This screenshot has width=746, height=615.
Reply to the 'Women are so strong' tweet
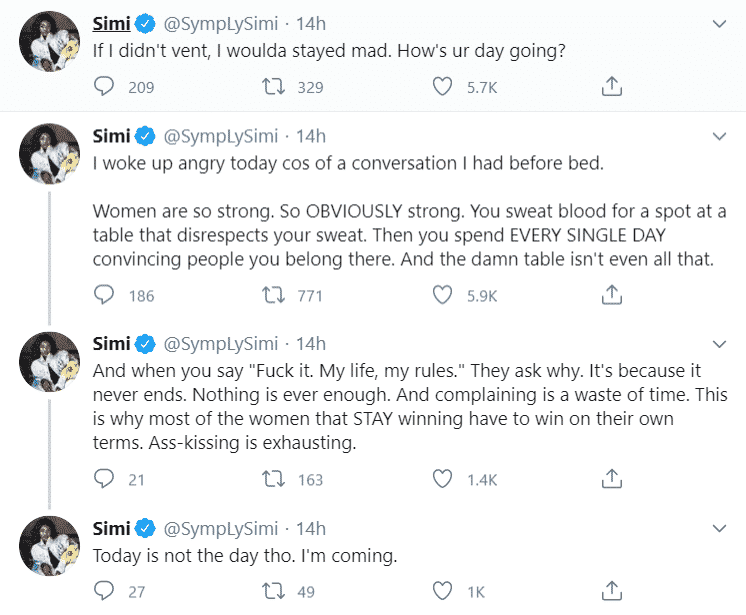(x=105, y=295)
